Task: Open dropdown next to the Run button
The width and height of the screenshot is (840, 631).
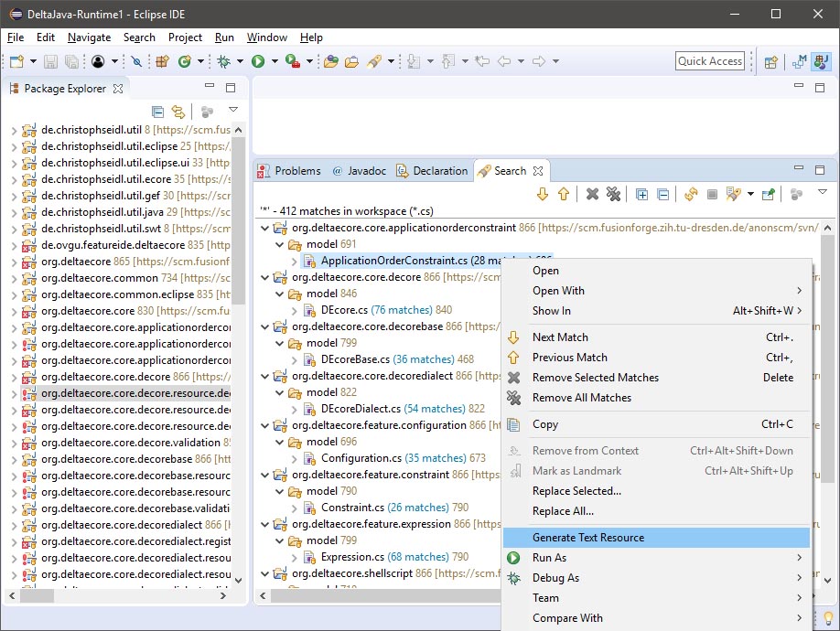Action: 275,61
